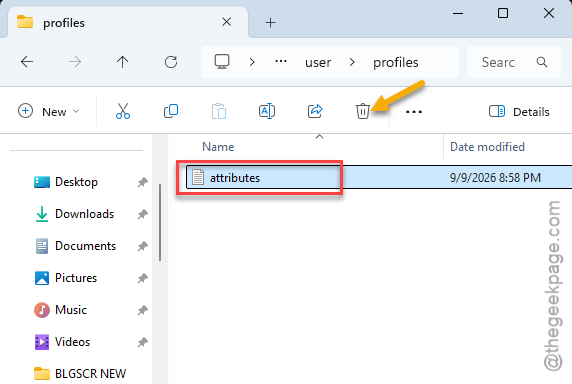Click the Delete trash can icon

tap(363, 111)
